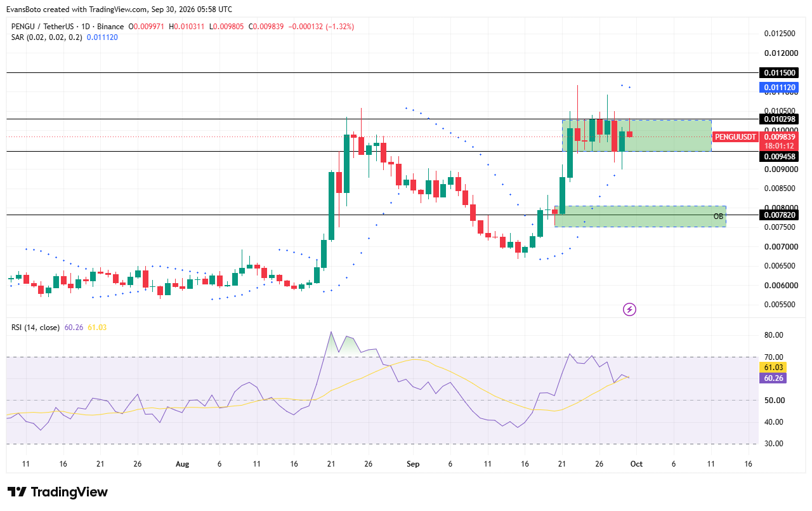Select the SAR (0.02, 0.02, 0.2) indicator legend

46,37
